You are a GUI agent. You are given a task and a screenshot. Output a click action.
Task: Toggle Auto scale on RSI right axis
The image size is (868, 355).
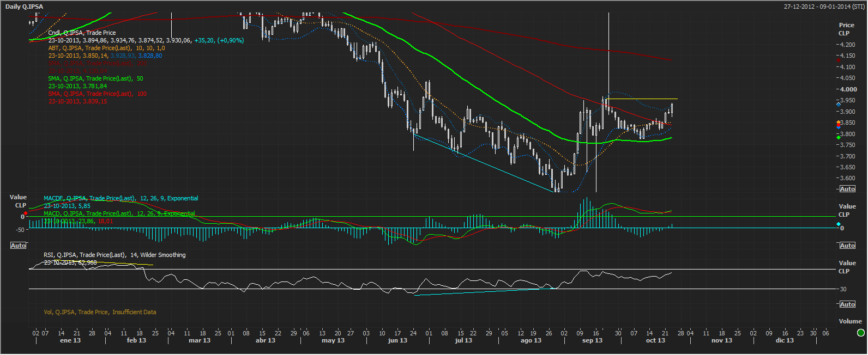847,304
